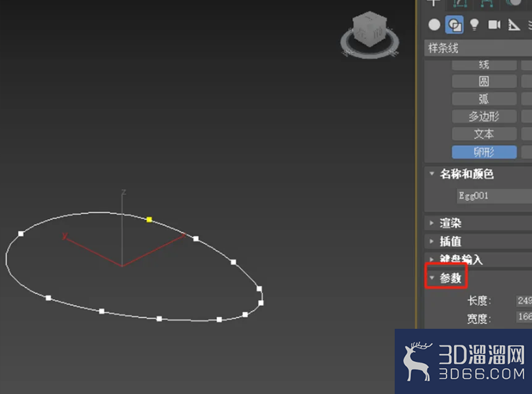
Task: Click the ViewCube 前 (front) face
Action: (x=378, y=33)
